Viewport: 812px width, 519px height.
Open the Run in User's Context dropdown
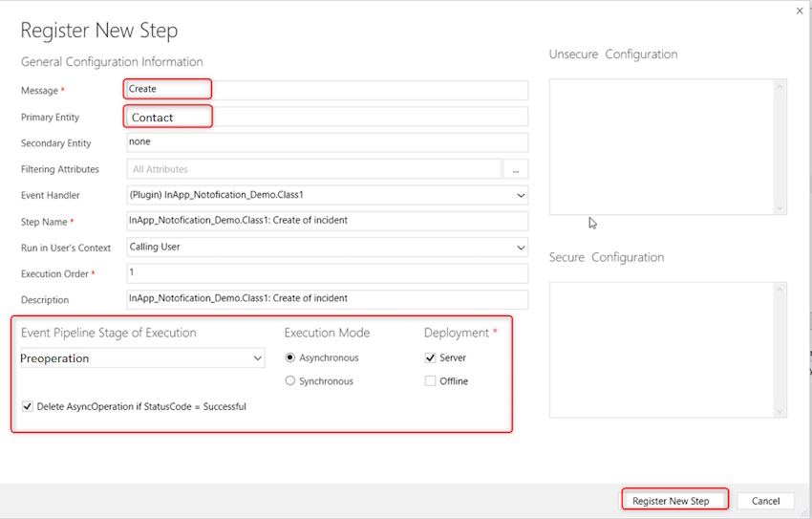328,247
